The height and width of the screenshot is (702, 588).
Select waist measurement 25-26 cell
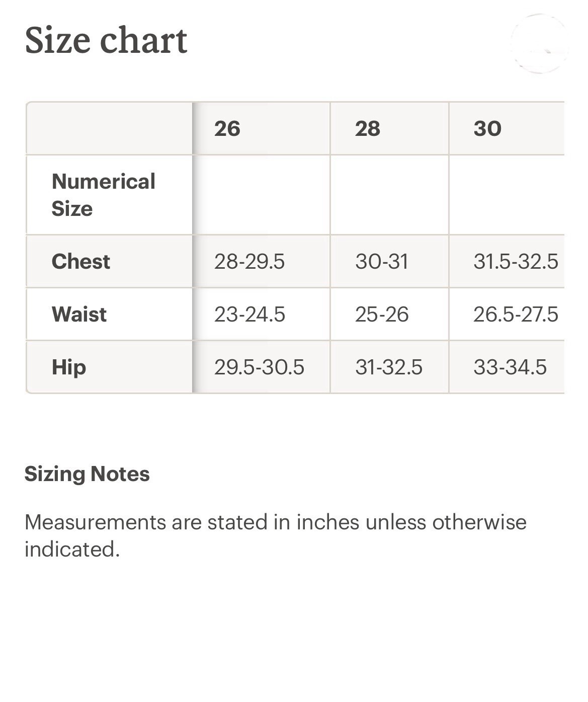point(389,315)
